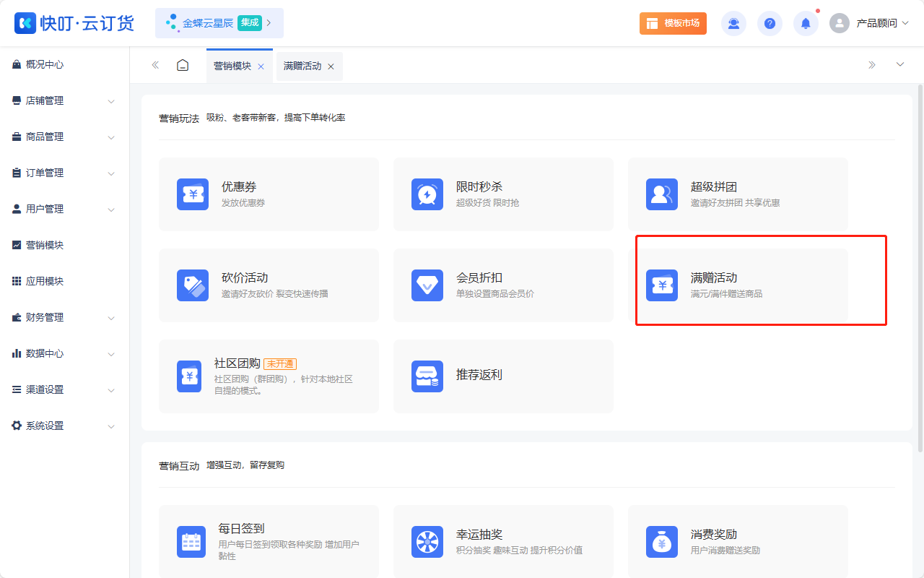The width and height of the screenshot is (924, 578).
Task: Expand the 用户管理 chevron
Action: pyautogui.click(x=111, y=210)
